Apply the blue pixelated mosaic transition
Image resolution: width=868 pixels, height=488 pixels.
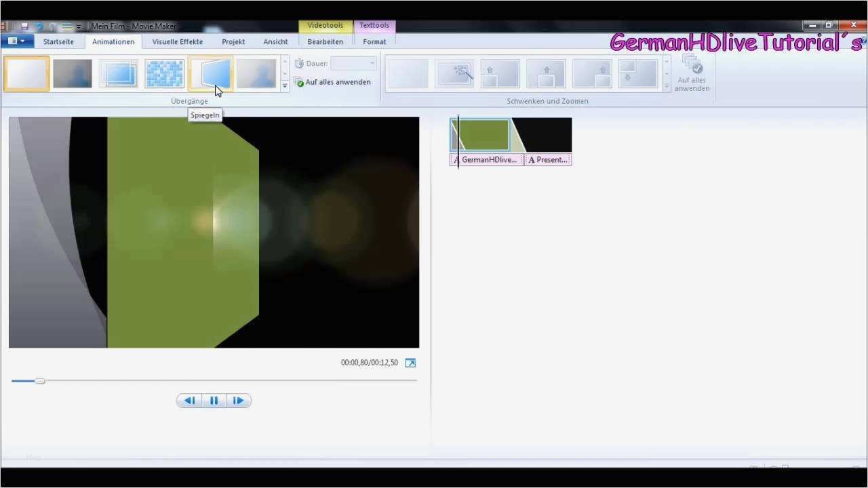(x=165, y=73)
